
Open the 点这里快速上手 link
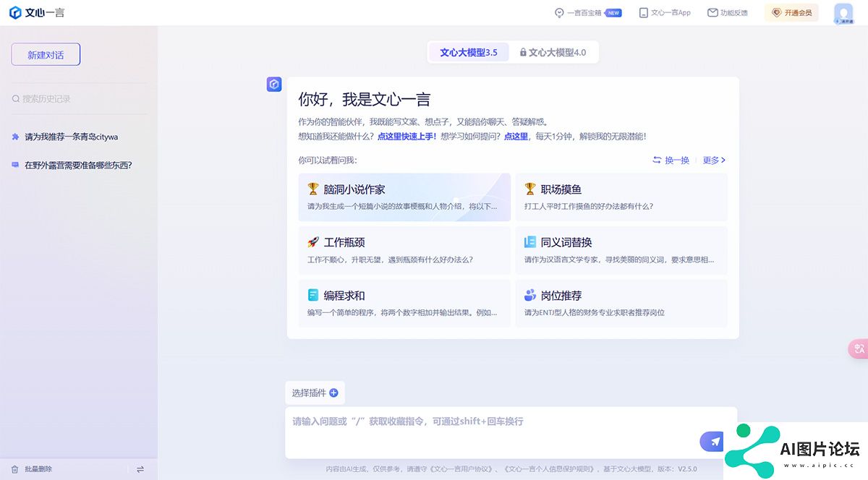coord(407,136)
